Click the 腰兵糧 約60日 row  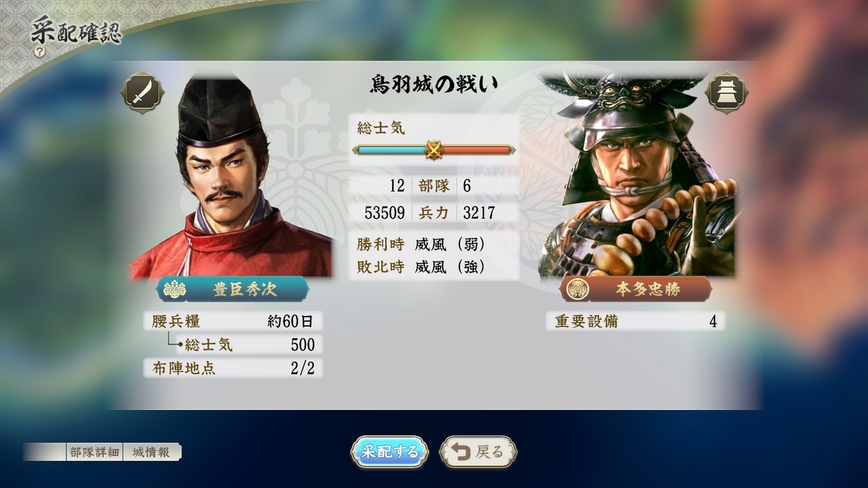point(233,321)
